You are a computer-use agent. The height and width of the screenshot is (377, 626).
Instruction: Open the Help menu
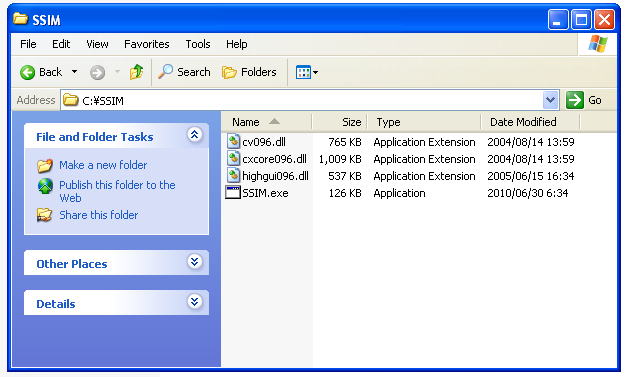[x=236, y=44]
